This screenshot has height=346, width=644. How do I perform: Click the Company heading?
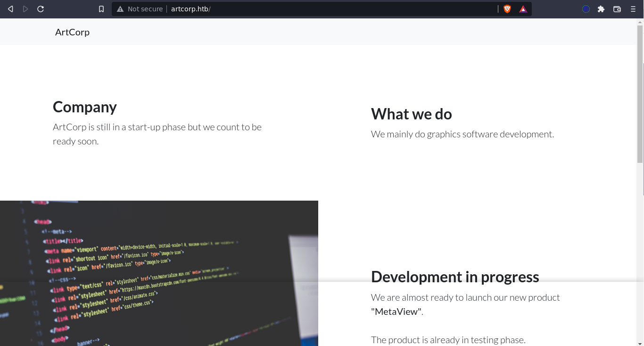[85, 107]
